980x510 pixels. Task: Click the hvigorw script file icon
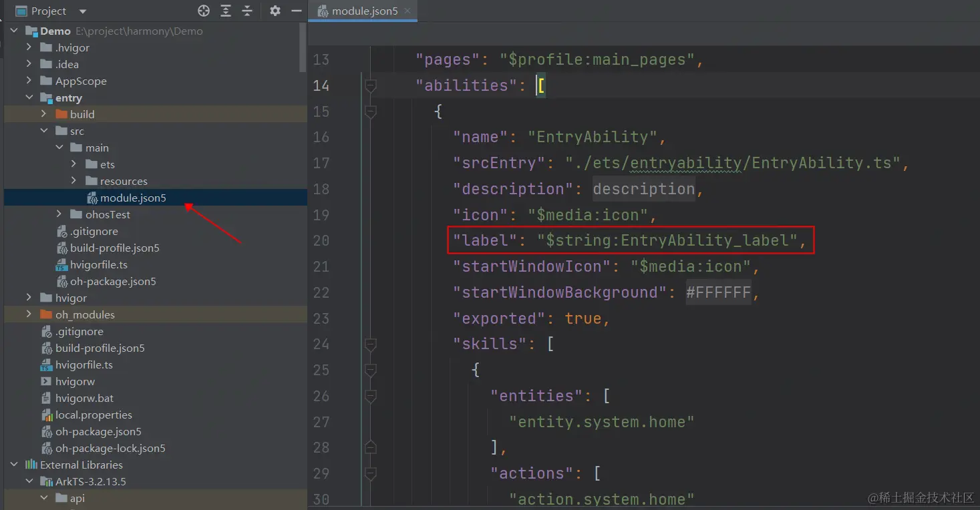click(46, 381)
